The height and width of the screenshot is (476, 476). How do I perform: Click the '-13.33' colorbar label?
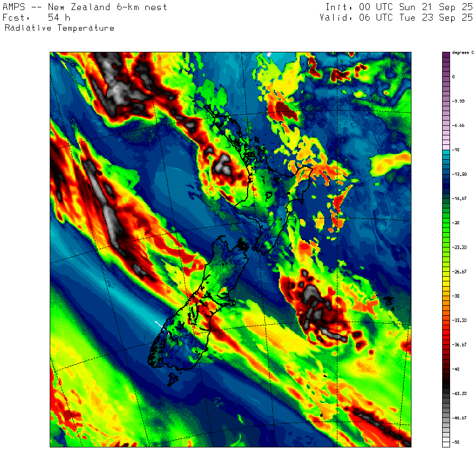[459, 174]
